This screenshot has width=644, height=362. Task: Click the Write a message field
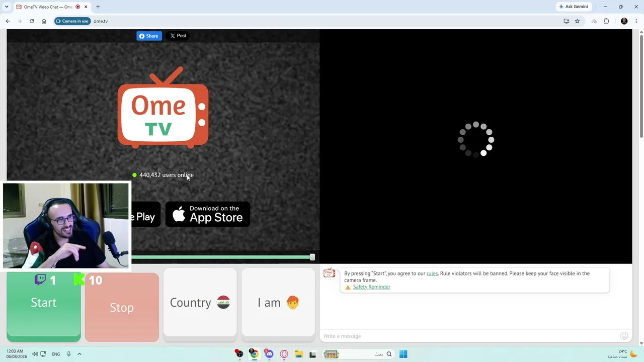(x=468, y=336)
